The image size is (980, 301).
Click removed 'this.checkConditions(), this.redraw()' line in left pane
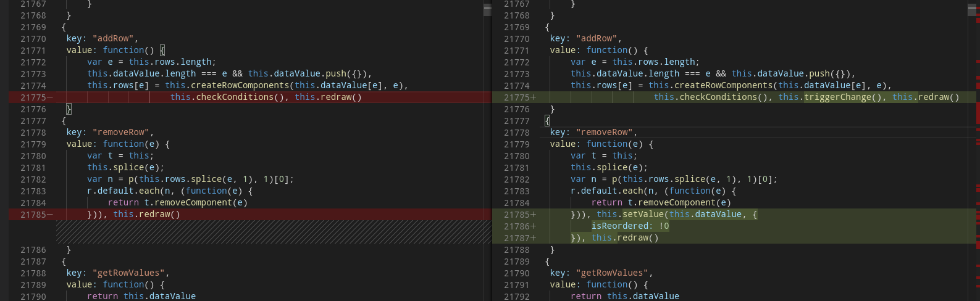pyautogui.click(x=266, y=97)
